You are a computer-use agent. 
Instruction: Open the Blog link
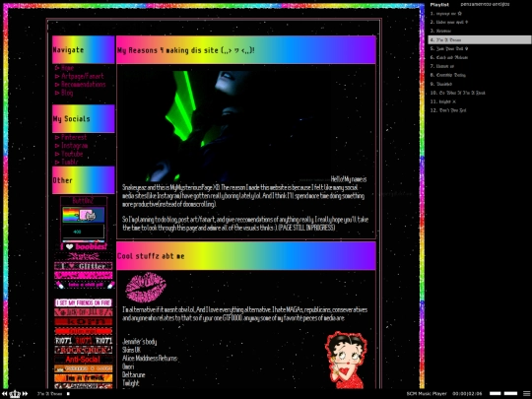coord(67,93)
